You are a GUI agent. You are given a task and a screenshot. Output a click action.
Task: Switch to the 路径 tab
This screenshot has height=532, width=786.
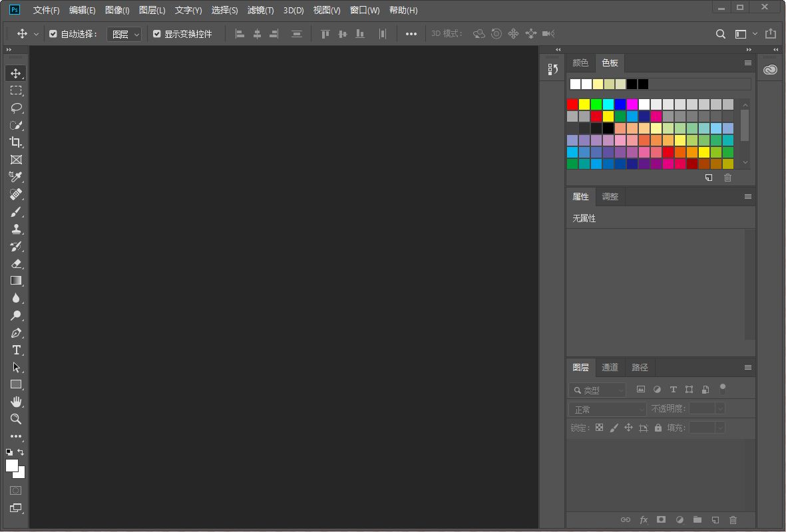(640, 368)
